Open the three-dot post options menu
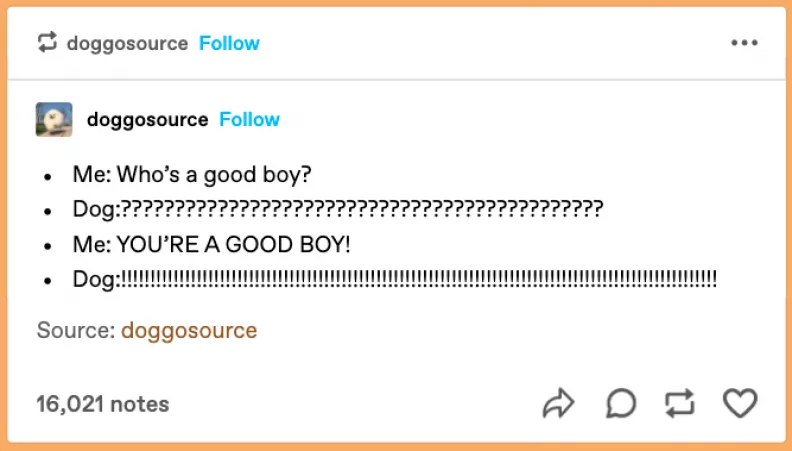 pos(745,43)
